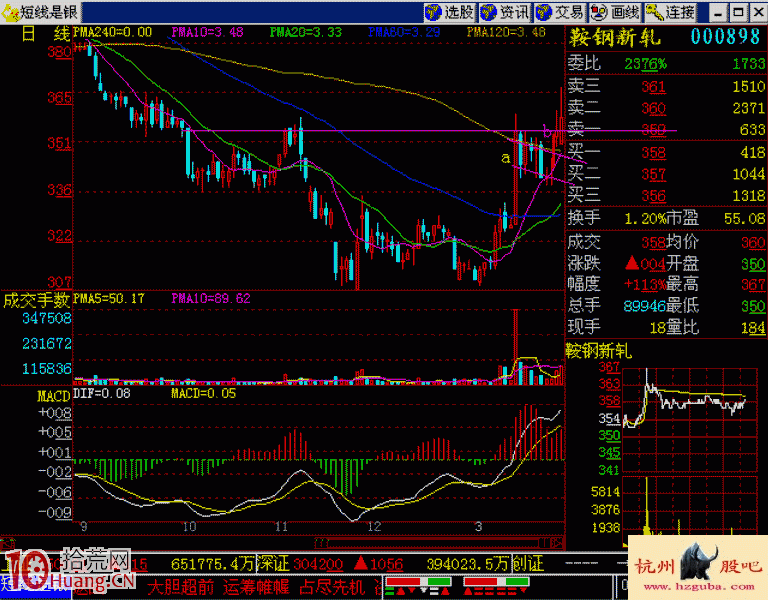Activate the 画线 draw line tool

pyautogui.click(x=615, y=12)
